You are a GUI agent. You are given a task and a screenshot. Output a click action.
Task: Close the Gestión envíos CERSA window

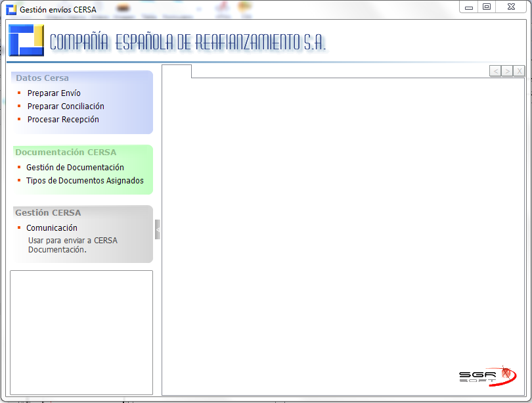pos(511,7)
